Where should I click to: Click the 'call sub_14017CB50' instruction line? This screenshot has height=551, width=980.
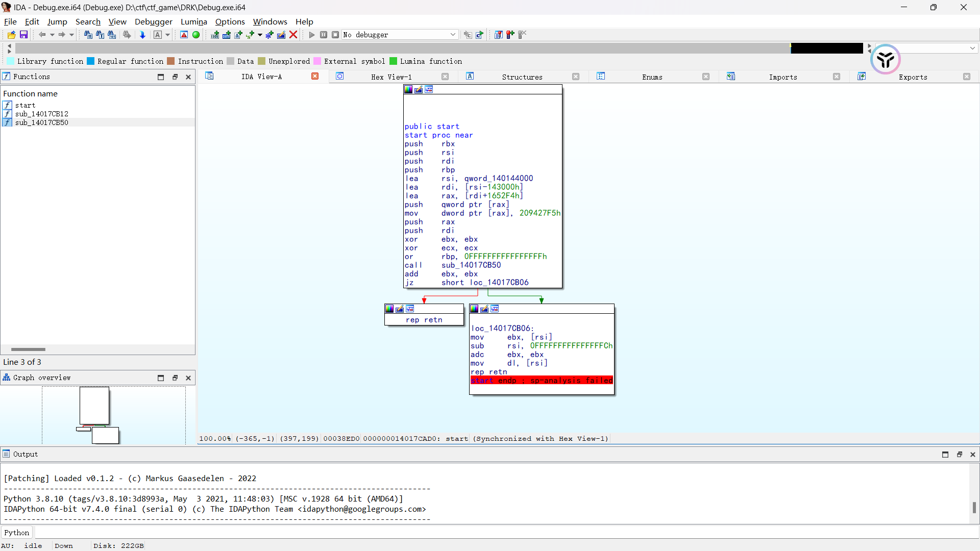click(453, 265)
